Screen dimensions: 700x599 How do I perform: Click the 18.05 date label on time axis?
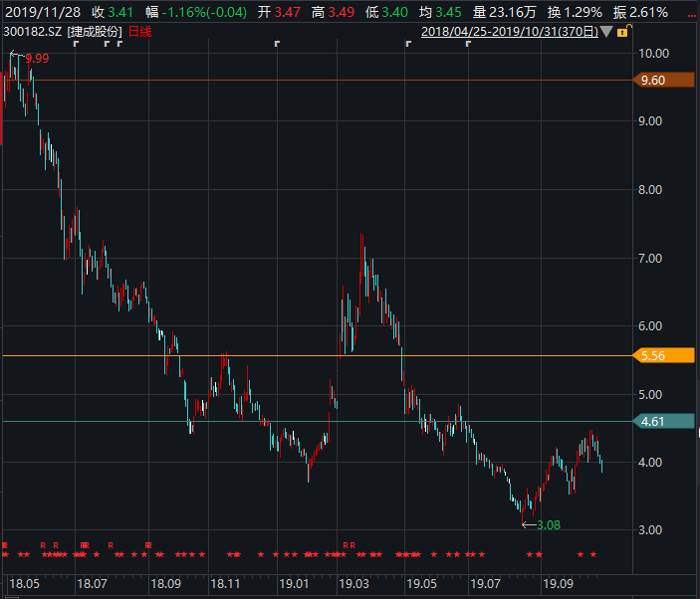click(x=24, y=583)
